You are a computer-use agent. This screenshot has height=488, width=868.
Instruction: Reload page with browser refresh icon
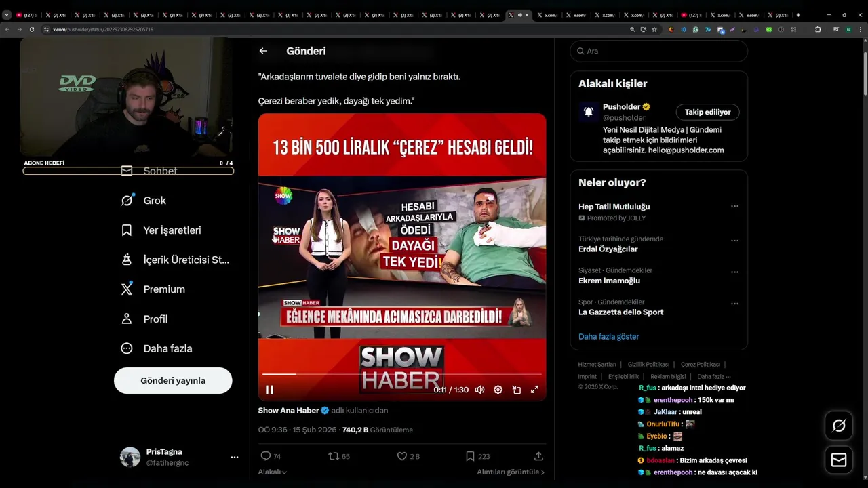[x=31, y=29]
